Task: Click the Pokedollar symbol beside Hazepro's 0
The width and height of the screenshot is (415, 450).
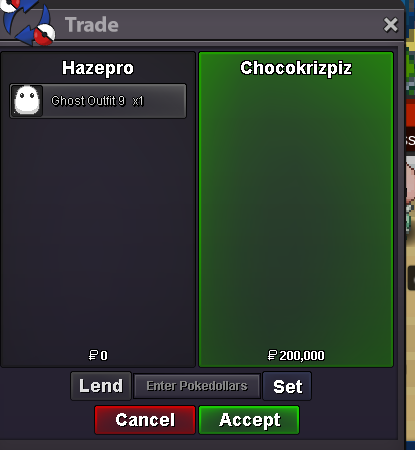Action: (x=93, y=355)
